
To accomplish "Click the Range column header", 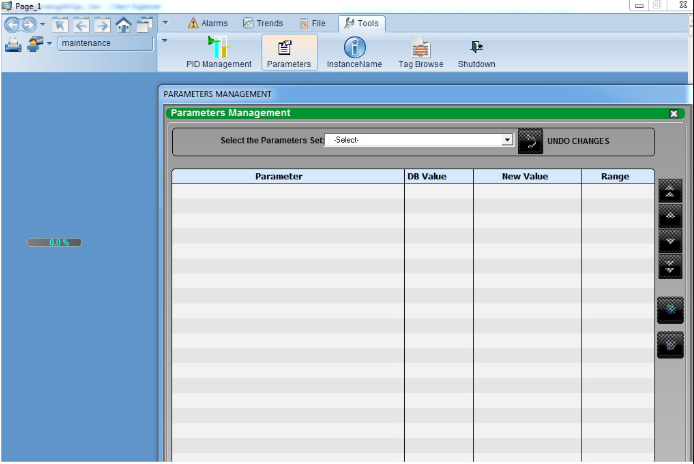I will coord(618,176).
